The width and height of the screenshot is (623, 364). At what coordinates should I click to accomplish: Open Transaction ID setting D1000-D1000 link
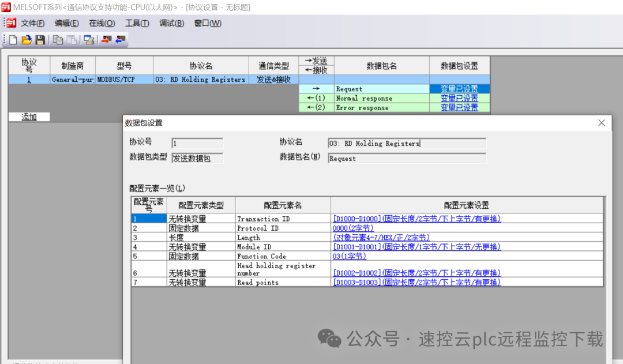point(417,219)
